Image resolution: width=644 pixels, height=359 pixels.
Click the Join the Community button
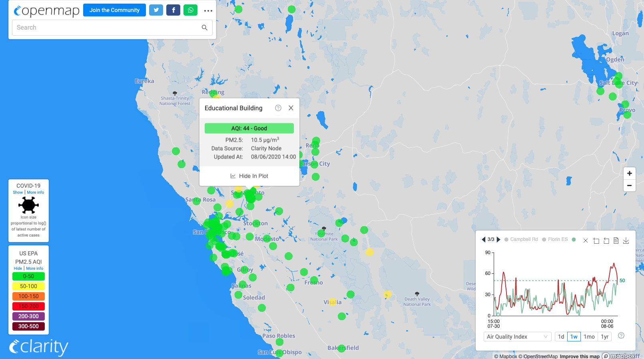pos(114,10)
